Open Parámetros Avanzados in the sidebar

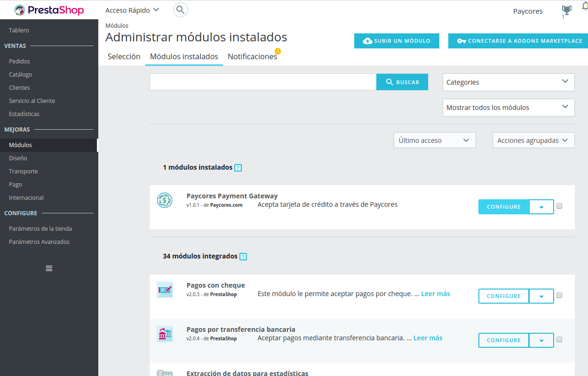[39, 242]
